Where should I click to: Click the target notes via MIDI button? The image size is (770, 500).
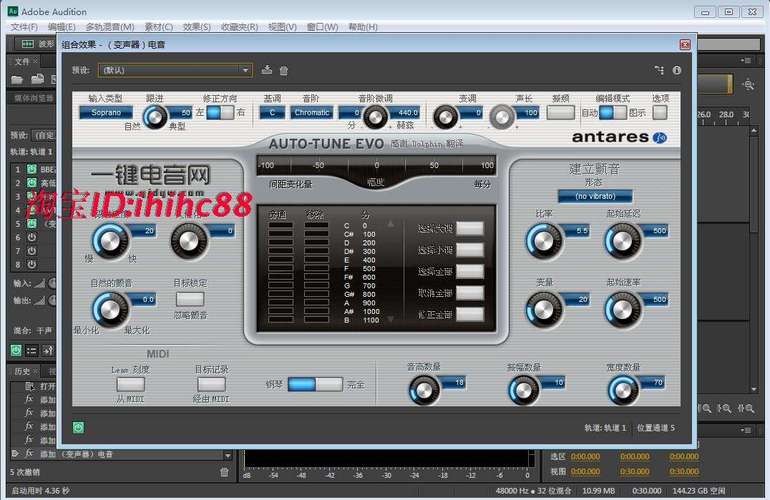(211, 384)
